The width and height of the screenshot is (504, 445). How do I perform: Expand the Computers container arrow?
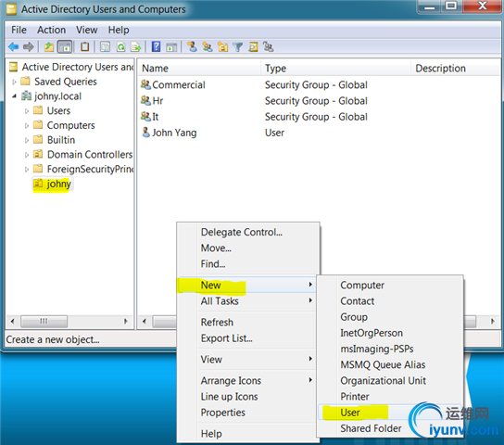27,126
